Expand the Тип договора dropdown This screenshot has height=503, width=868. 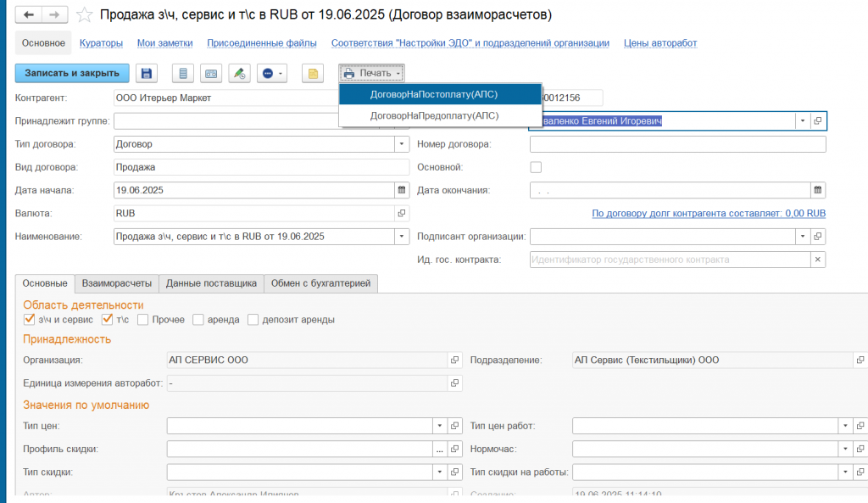[x=402, y=144]
